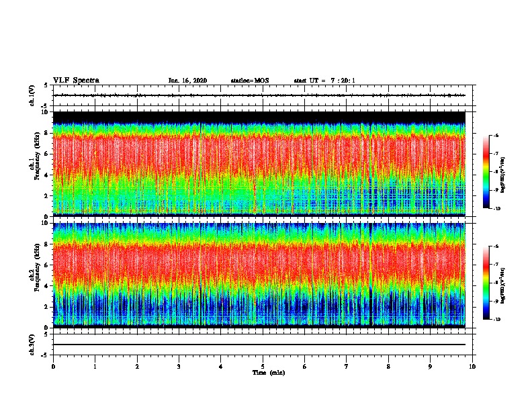Click the "ch.3(V)" axis label
Image resolution: width=532 pixels, height=411 pixels.
point(32,345)
